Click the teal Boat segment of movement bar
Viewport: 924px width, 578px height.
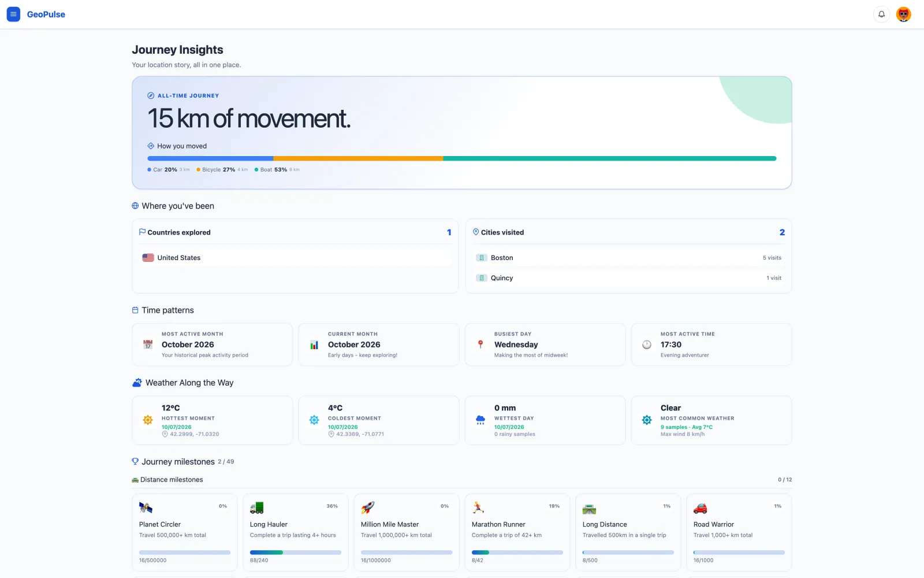[x=610, y=158]
